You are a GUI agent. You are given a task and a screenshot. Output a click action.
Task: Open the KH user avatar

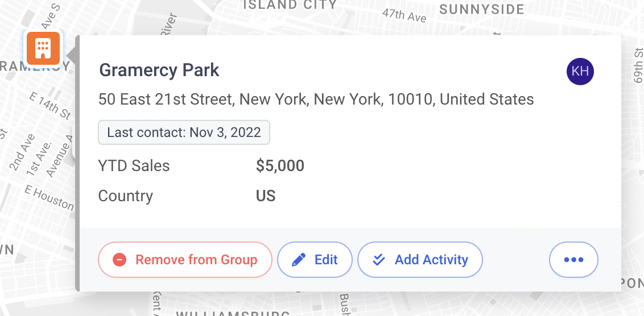pyautogui.click(x=580, y=72)
